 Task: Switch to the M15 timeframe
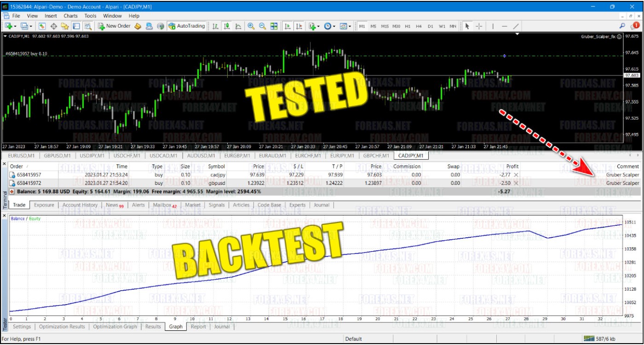pos(385,26)
